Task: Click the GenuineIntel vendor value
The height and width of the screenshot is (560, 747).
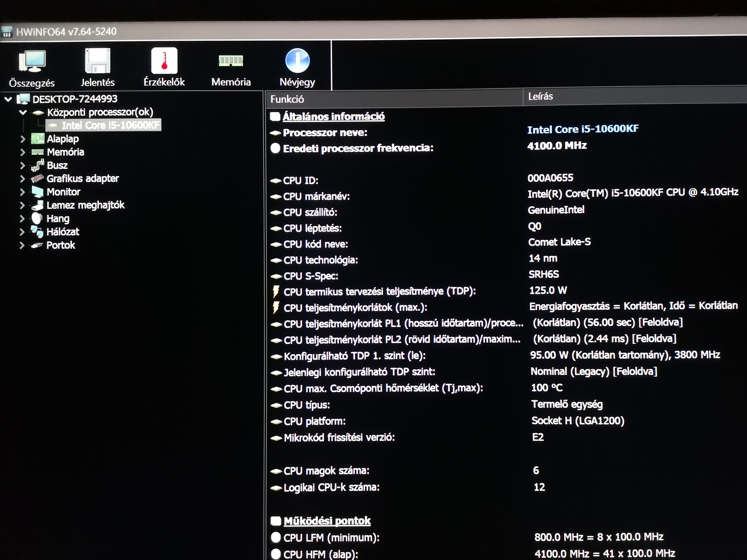Action: click(556, 210)
